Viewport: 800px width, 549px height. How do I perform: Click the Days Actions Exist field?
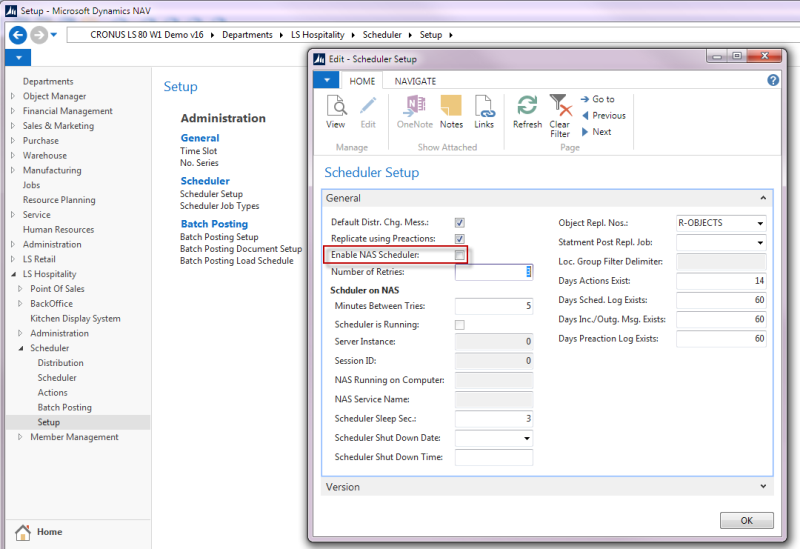pyautogui.click(x=721, y=281)
